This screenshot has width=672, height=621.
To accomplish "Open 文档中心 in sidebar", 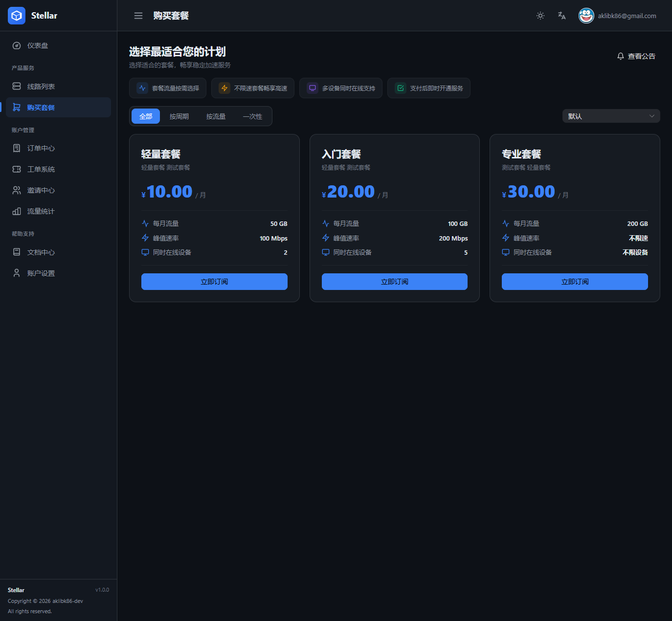I will tap(59, 252).
